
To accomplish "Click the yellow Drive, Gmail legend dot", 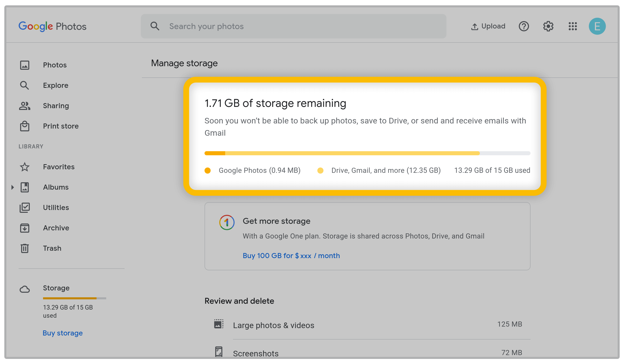I will (320, 170).
